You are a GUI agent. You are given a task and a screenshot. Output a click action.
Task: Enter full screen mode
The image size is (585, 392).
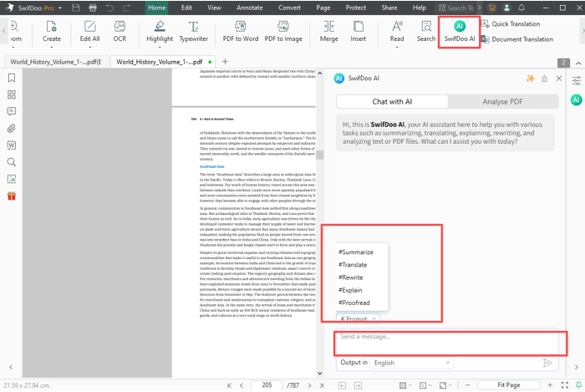coord(565,385)
